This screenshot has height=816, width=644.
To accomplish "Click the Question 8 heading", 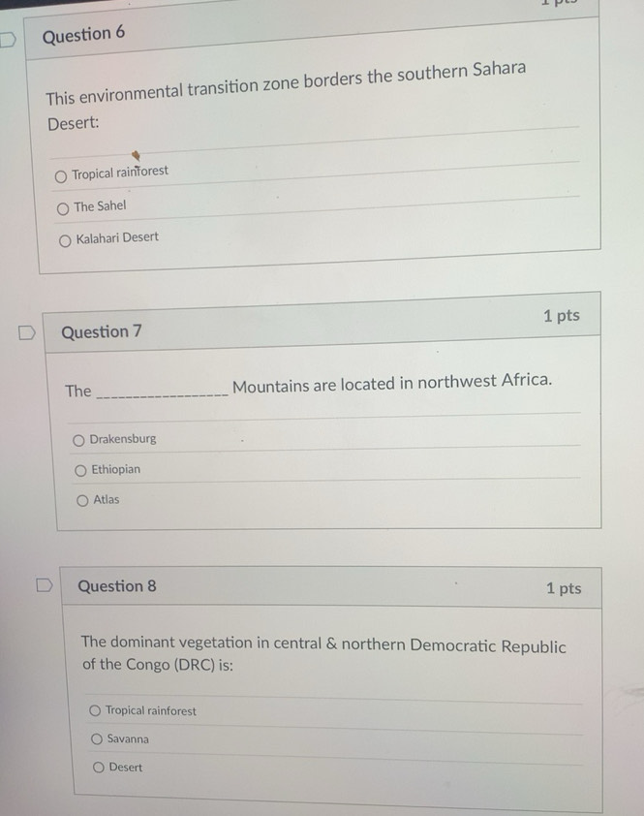I will pos(117,586).
